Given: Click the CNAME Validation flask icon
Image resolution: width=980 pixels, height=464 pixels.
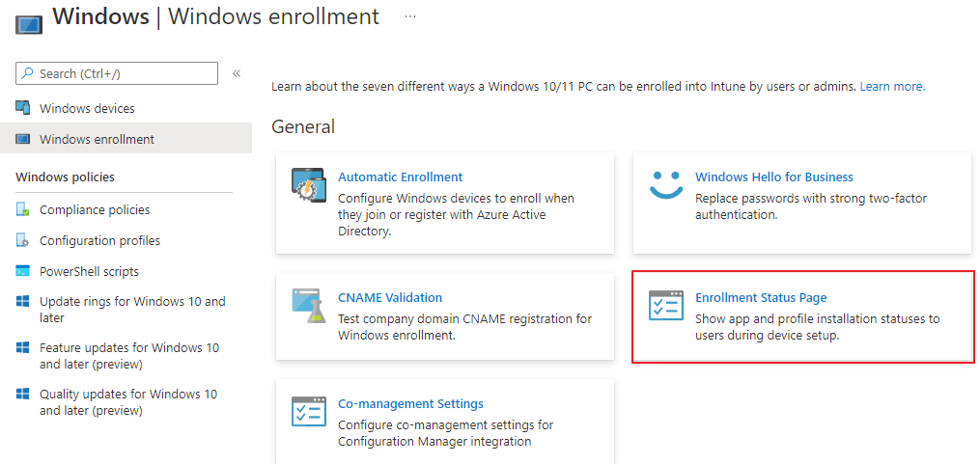Looking at the screenshot, I should point(308,306).
